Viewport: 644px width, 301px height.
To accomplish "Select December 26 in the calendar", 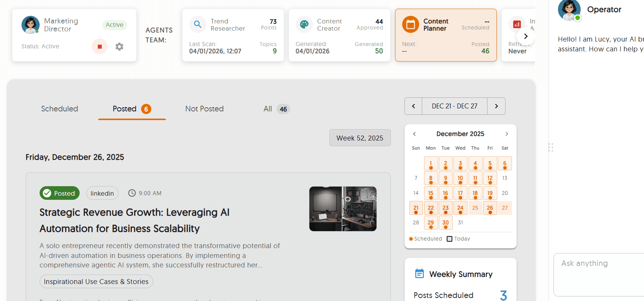I will (490, 208).
